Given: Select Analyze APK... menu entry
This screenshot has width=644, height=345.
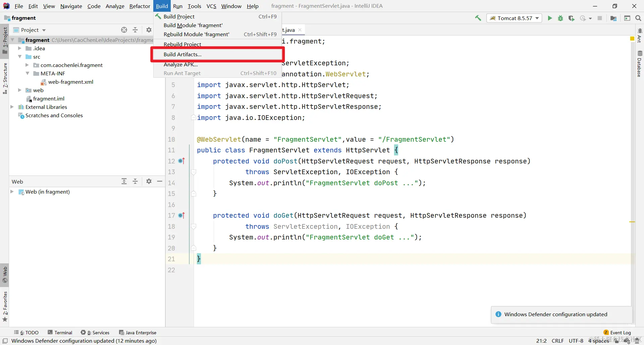Looking at the screenshot, I should [x=217, y=64].
